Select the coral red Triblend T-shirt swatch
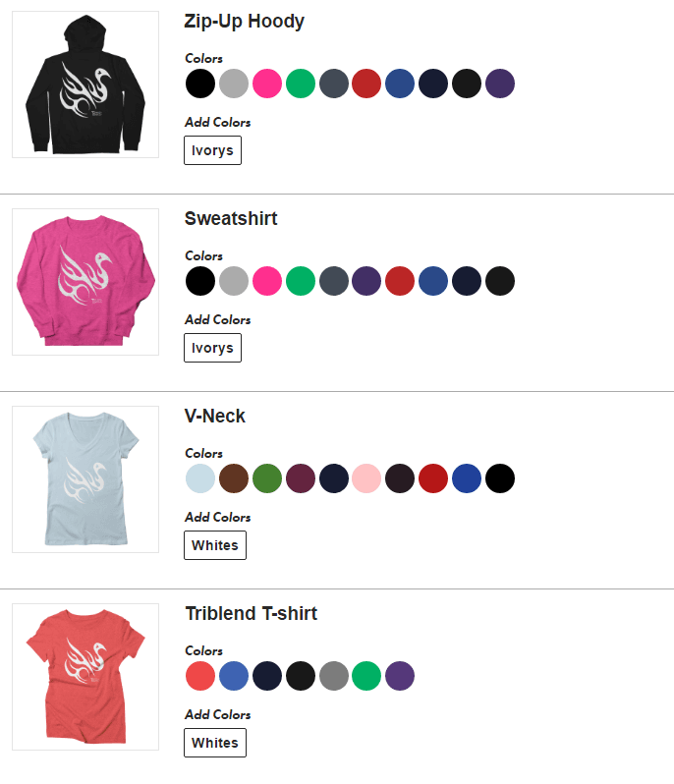Screen dimensions: 674x784 tap(200, 676)
